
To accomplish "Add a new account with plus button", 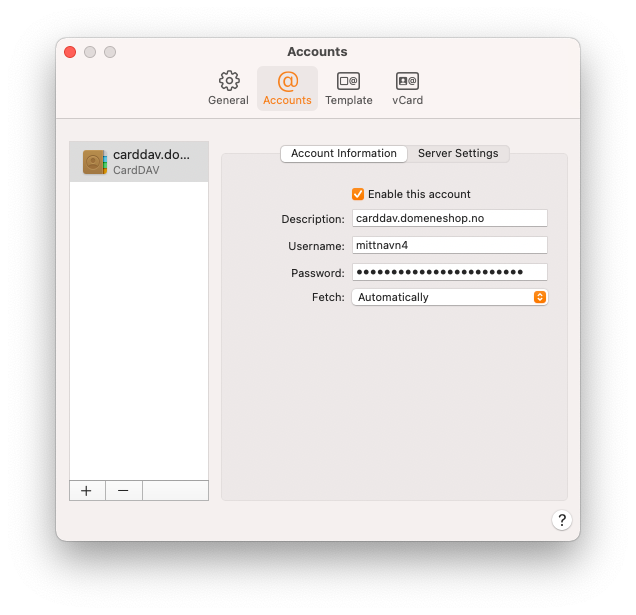I will tap(87, 490).
